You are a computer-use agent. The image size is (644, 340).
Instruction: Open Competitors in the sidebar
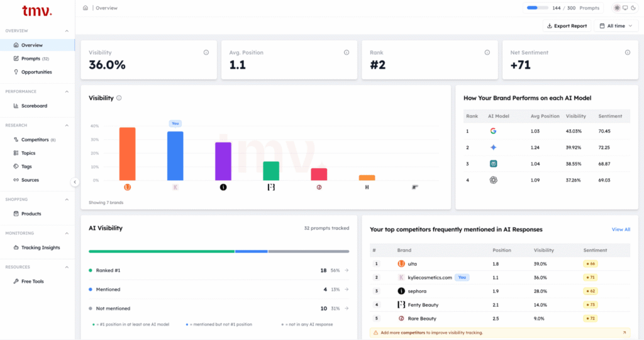pos(35,140)
